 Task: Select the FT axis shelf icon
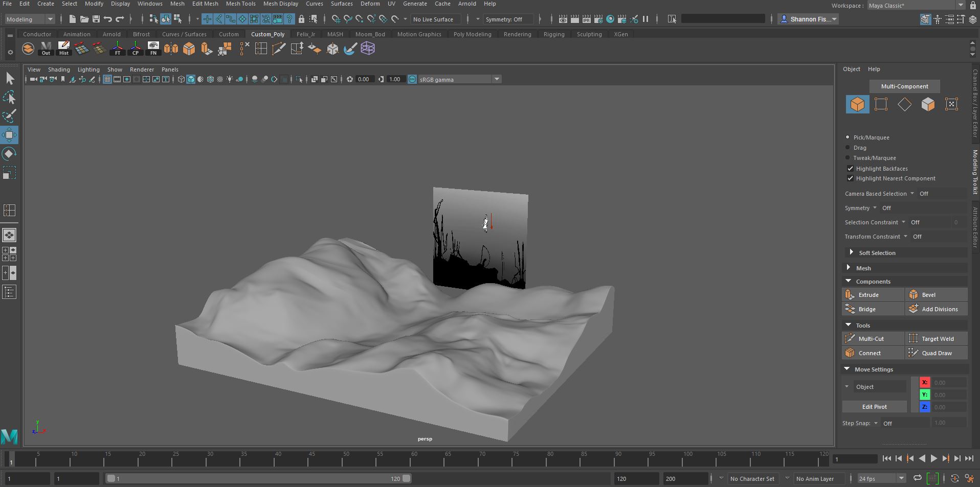tap(117, 48)
